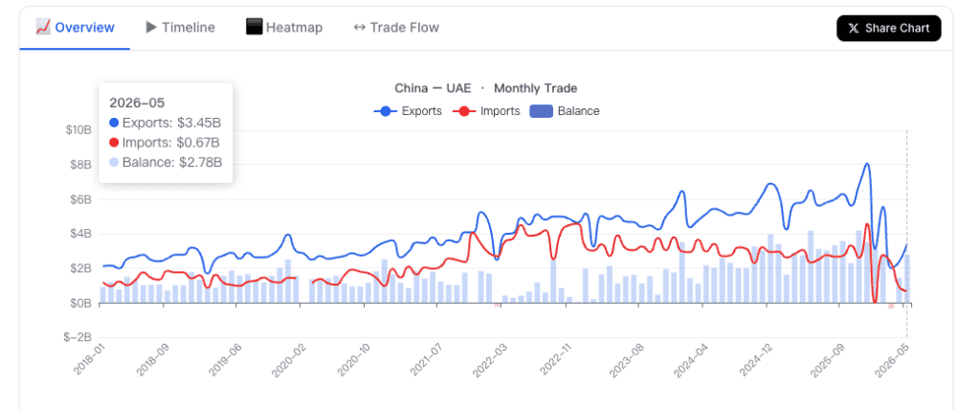The height and width of the screenshot is (410, 980).
Task: Click the Balance legend bar swatch
Action: coord(542,111)
